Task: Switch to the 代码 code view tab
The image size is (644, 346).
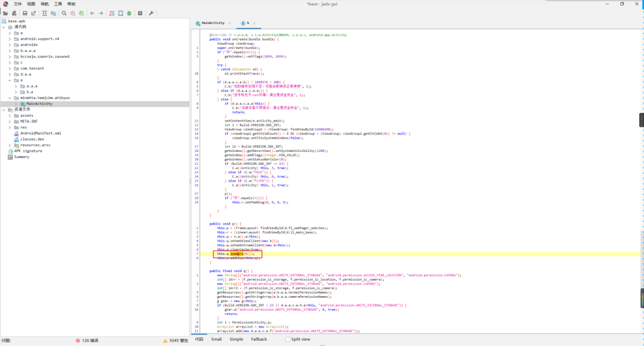Action: click(199, 339)
